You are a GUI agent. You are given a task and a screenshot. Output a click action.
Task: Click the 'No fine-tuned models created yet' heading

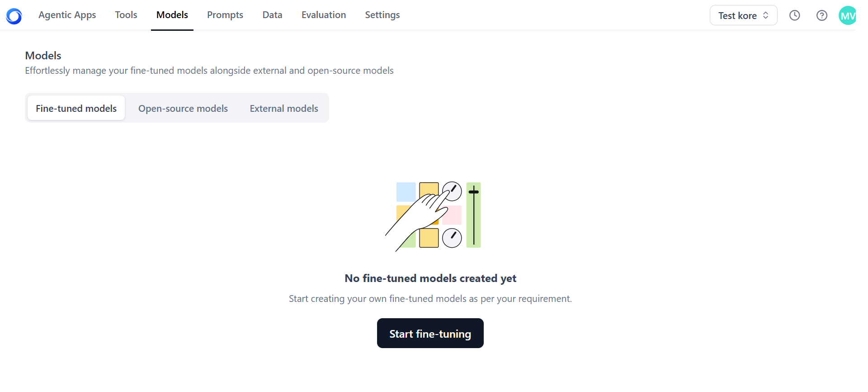point(430,278)
